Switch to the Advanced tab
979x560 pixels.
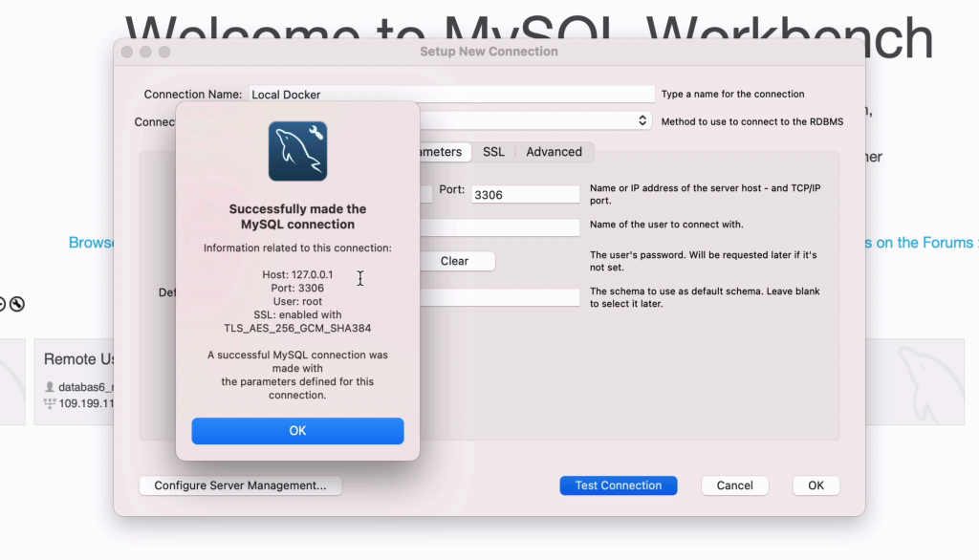[554, 152]
